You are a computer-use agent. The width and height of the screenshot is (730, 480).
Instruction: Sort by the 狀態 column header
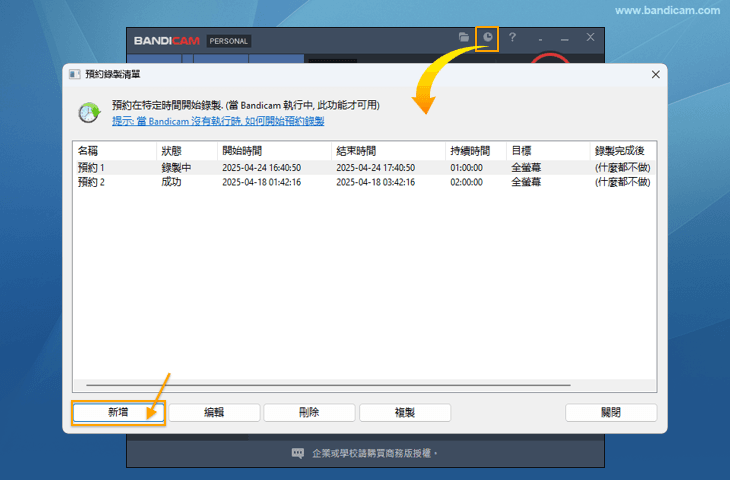click(x=187, y=151)
